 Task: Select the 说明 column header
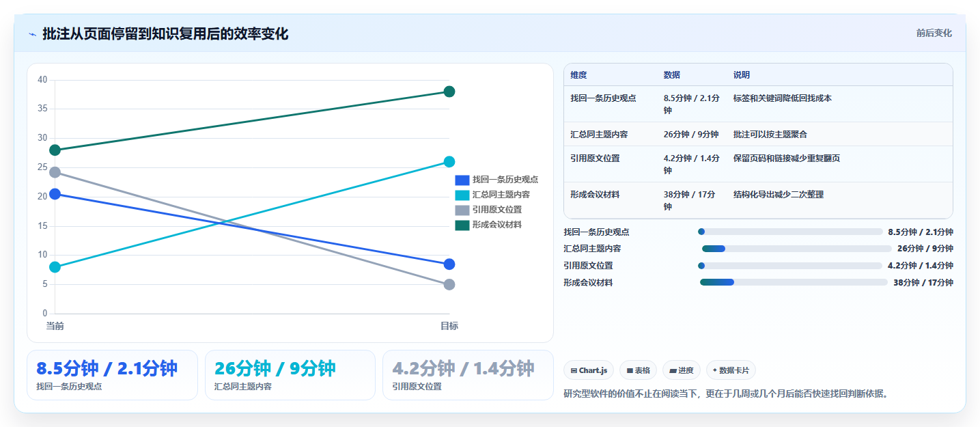point(741,75)
